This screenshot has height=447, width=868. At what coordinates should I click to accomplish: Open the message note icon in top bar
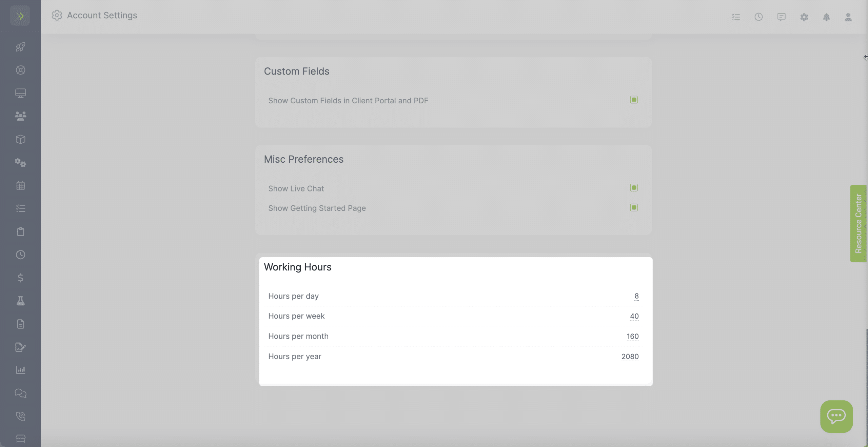click(x=781, y=17)
